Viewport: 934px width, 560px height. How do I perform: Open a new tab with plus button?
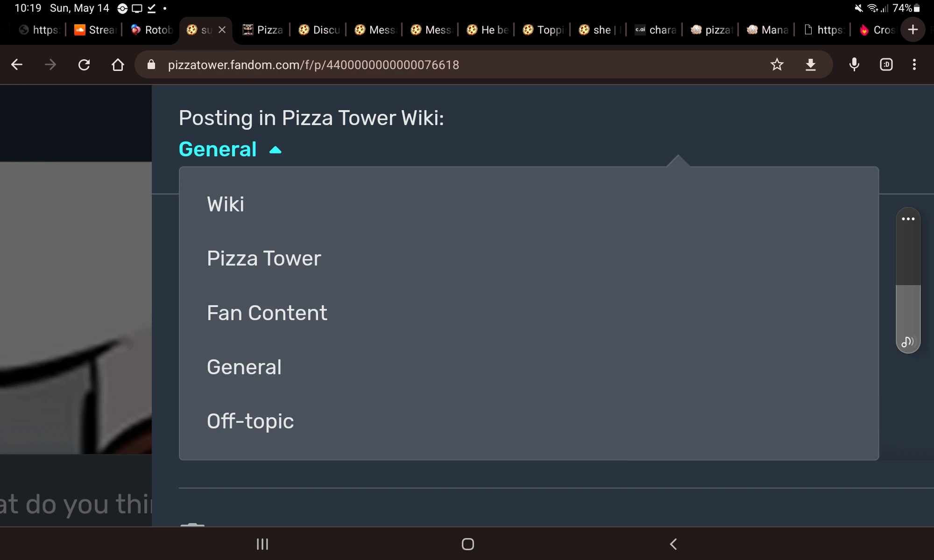point(913,30)
